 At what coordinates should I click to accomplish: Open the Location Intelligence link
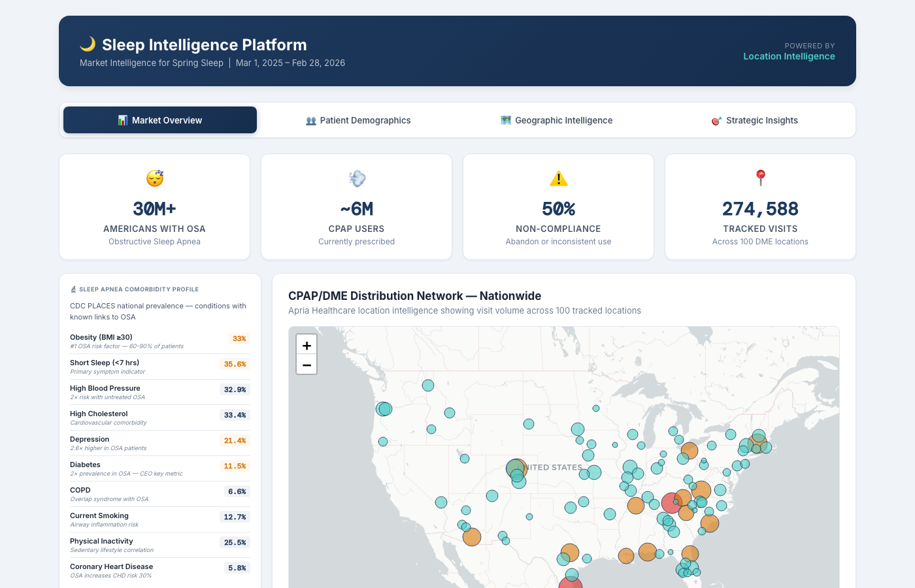[789, 56]
